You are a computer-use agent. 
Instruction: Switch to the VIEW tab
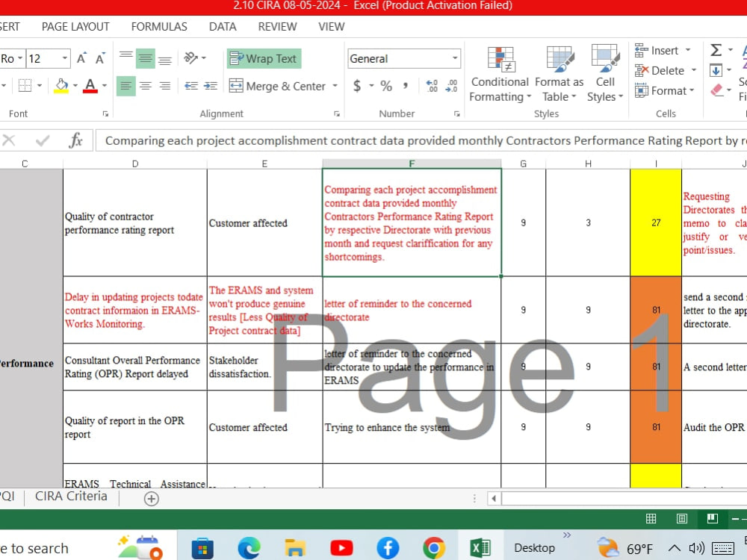332,27
